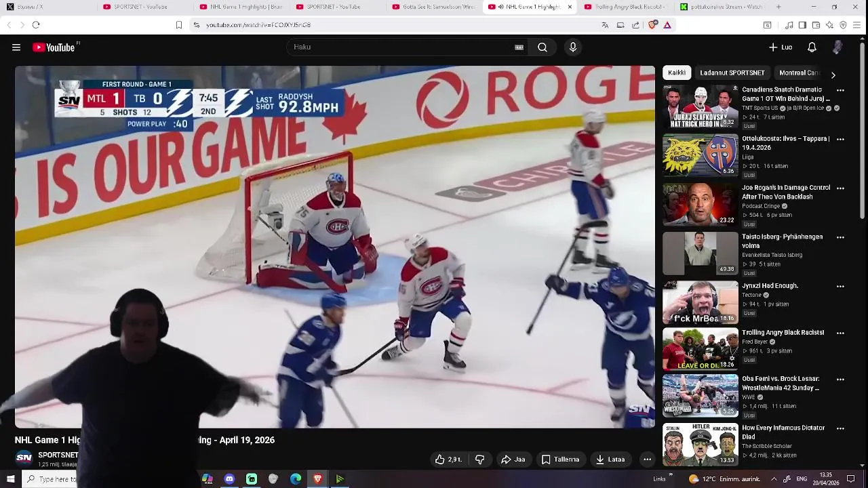868x488 pixels.
Task: Open options for Ottelukooste Ilves – Tappara video
Action: coord(841,140)
